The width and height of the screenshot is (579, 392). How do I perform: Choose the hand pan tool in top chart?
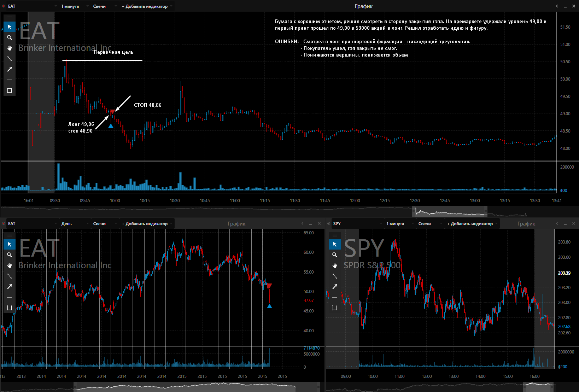10,48
